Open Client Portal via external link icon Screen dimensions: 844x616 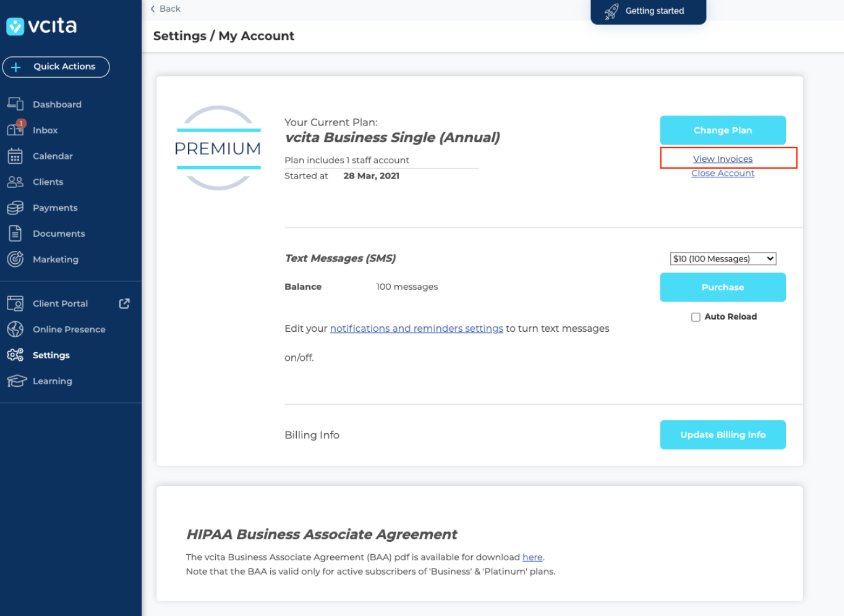[124, 303]
